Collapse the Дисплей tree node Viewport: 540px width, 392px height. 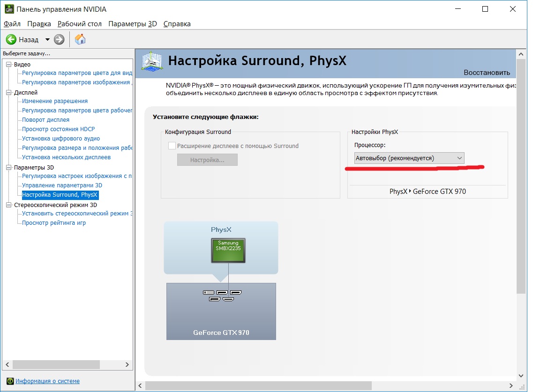8,92
